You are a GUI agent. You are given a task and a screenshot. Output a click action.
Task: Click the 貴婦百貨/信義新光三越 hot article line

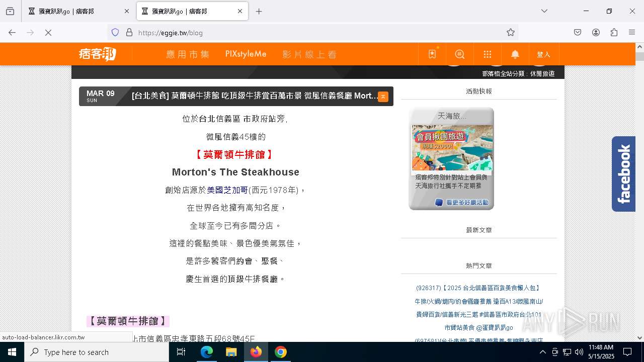(x=478, y=314)
